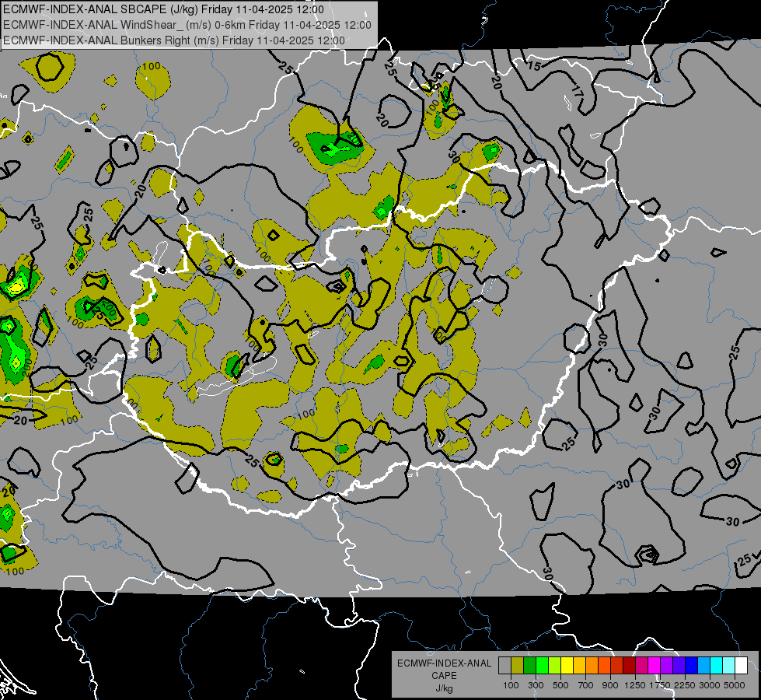Image resolution: width=761 pixels, height=700 pixels.
Task: Click the legend value 300
Action: click(536, 685)
